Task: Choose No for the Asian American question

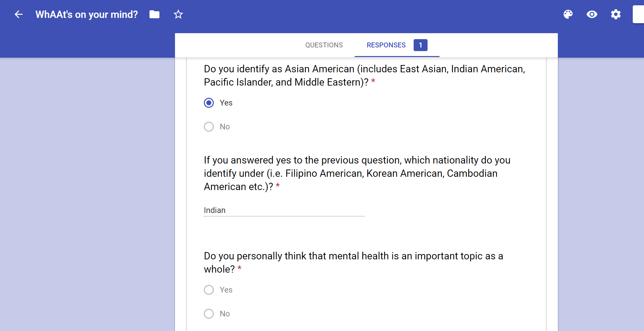Action: 209,127
